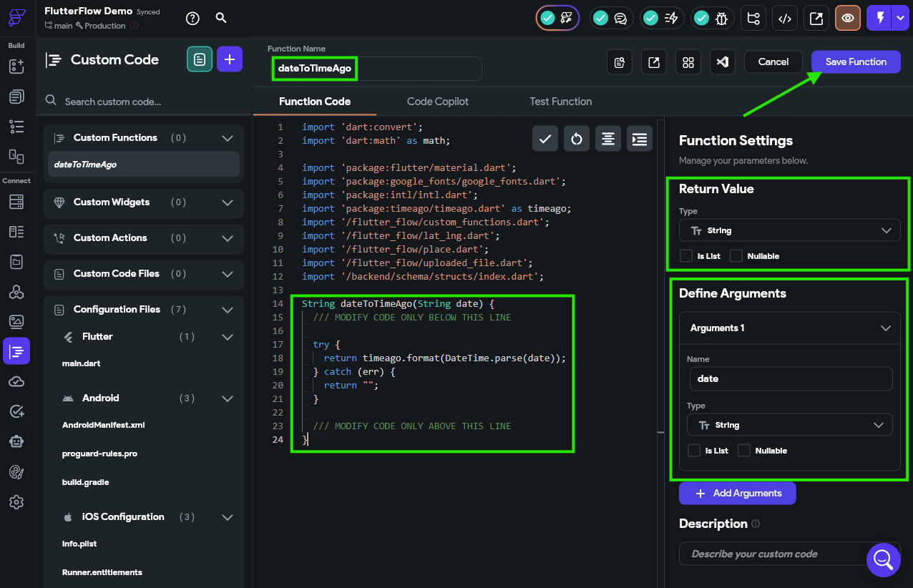The width and height of the screenshot is (913, 588).
Task: Click the format code center-lines button
Action: [608, 139]
